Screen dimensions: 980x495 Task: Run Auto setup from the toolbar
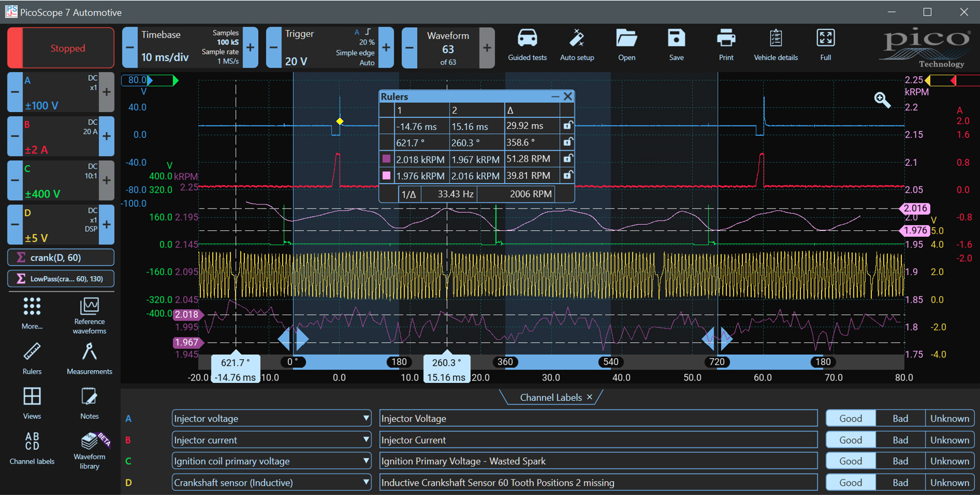[x=577, y=44]
